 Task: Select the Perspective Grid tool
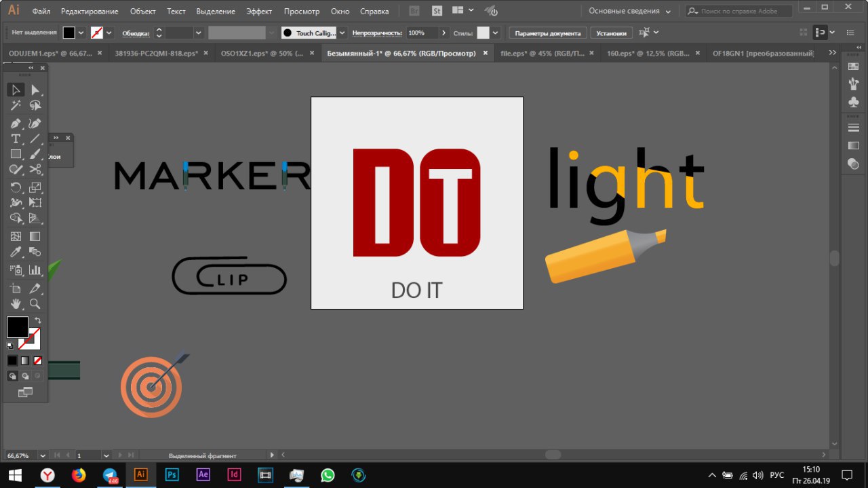[x=35, y=219]
